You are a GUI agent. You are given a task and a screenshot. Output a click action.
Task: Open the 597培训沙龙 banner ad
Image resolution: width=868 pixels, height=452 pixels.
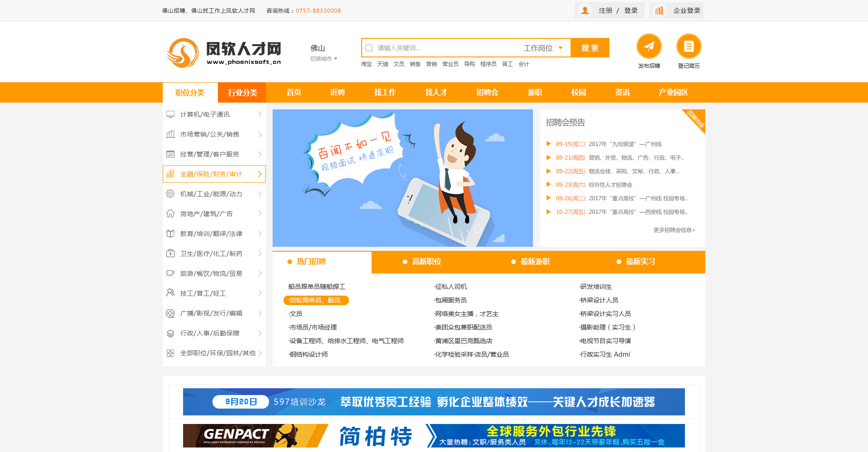[434, 402]
